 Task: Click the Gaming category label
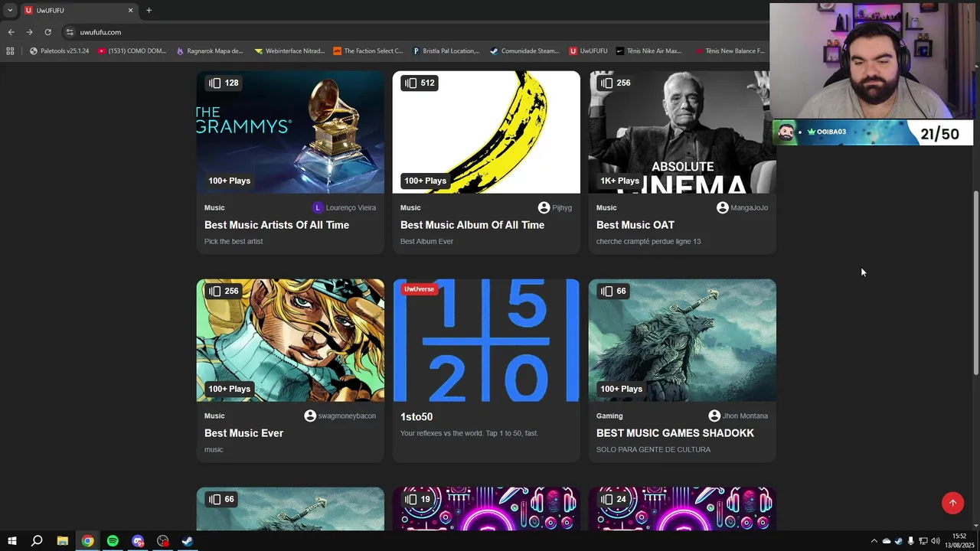coord(609,416)
